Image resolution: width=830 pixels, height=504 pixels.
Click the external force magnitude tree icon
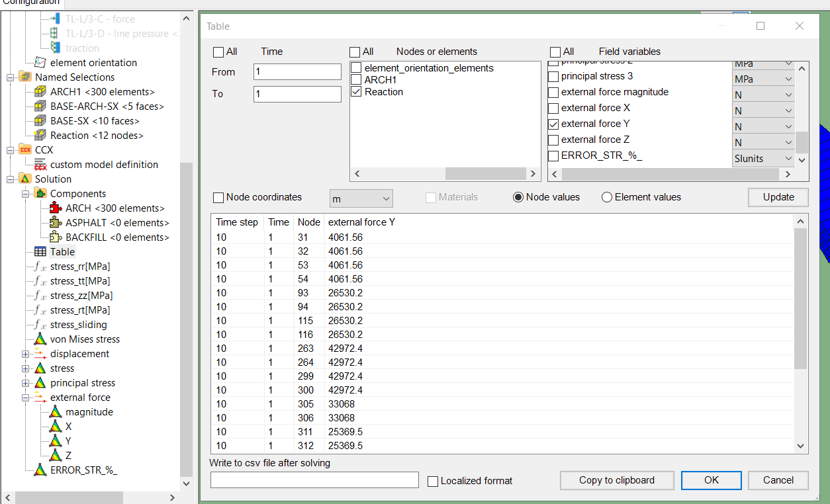coord(56,412)
